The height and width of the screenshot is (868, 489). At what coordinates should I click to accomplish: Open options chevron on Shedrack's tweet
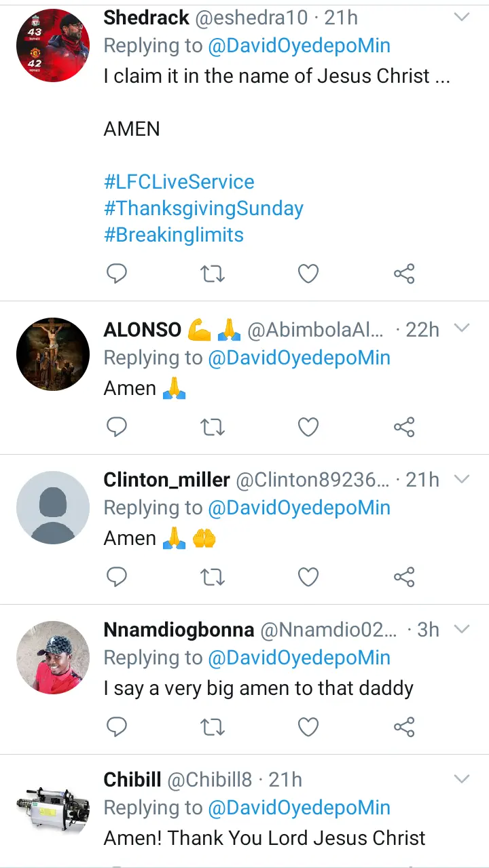tap(462, 18)
